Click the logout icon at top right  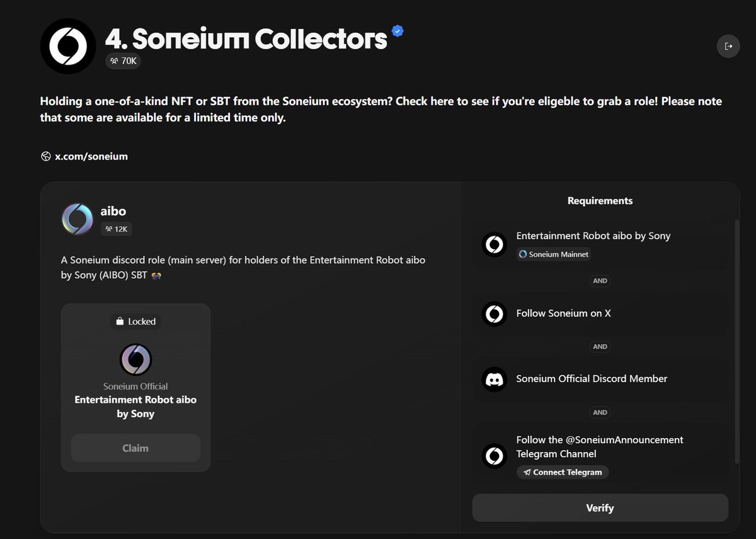tap(728, 46)
